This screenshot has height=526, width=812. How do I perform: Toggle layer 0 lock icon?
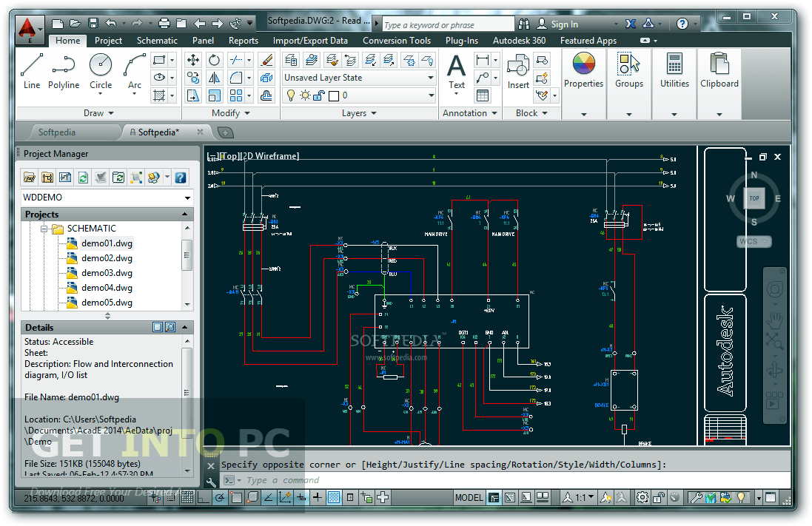[x=319, y=95]
